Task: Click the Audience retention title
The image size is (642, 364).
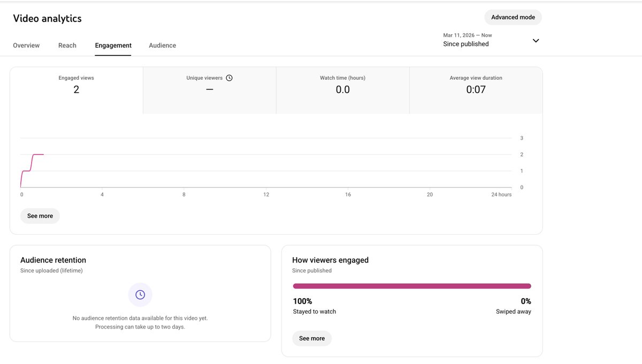Action: [53, 260]
